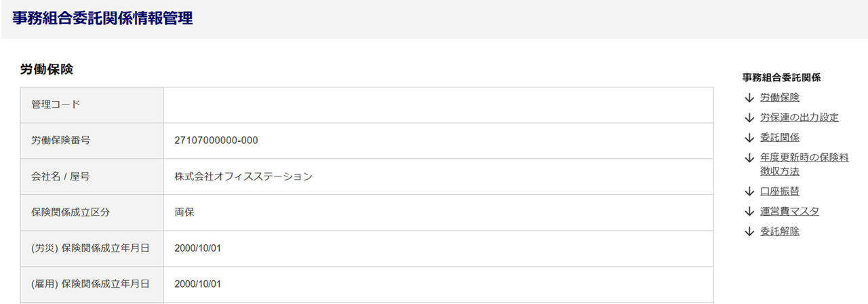868x304 pixels.
Task: Open the 労保連の出力設定 sidebar link
Action: (x=800, y=117)
